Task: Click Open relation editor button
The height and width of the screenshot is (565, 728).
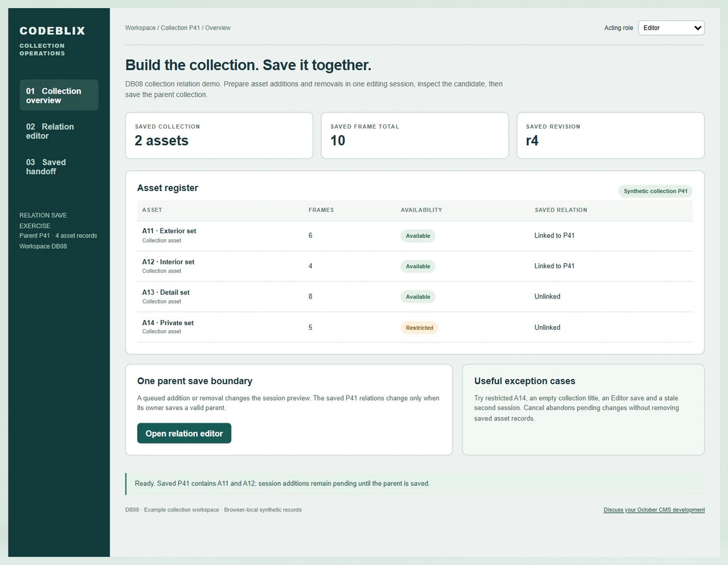Action: click(184, 433)
